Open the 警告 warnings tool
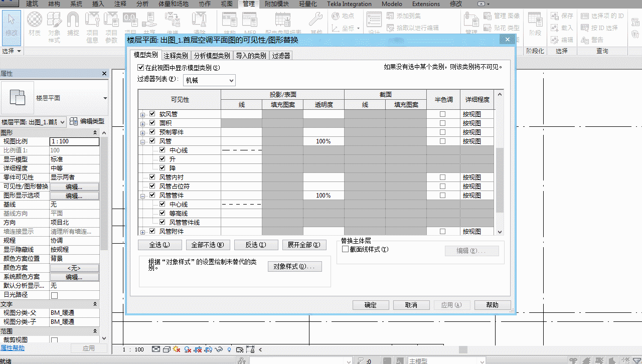Viewport: 642px width, 364px height. coord(592,40)
